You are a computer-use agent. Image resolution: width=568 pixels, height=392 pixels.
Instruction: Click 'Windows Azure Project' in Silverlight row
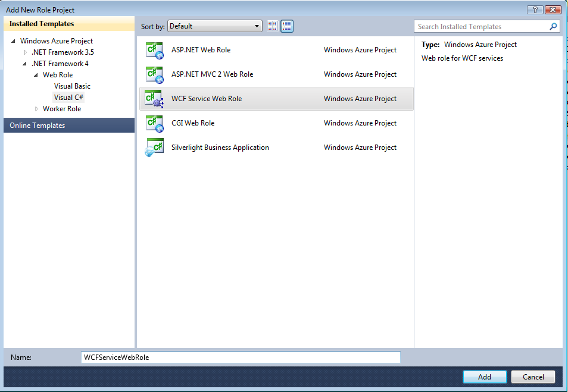click(360, 148)
